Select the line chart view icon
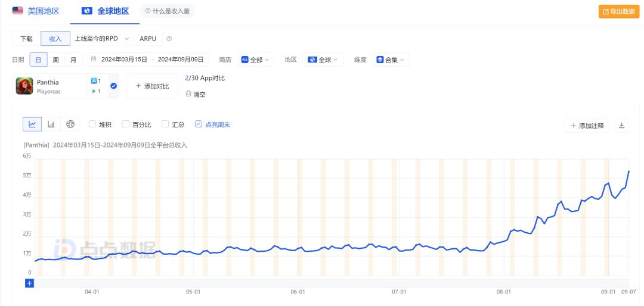The height and width of the screenshot is (306, 644). (32, 124)
